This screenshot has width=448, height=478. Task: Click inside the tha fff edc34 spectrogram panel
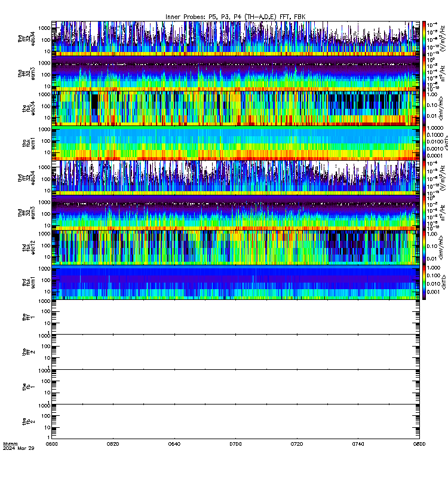(235, 38)
